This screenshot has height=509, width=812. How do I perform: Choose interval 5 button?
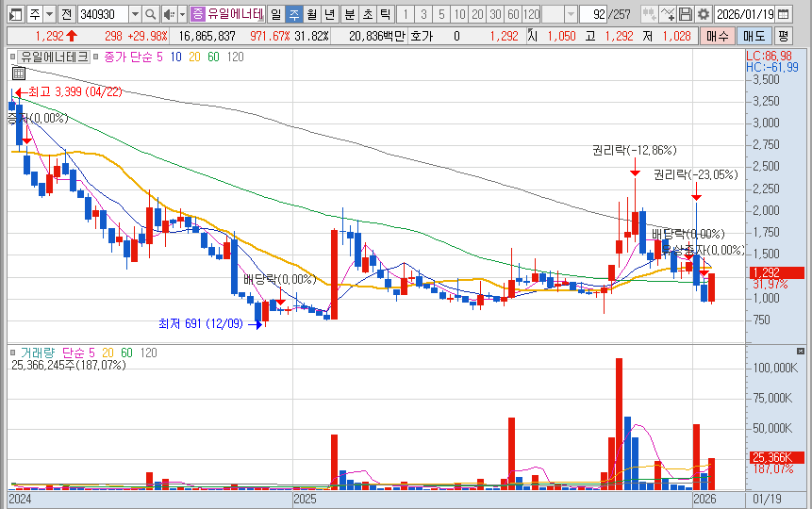pyautogui.click(x=441, y=14)
